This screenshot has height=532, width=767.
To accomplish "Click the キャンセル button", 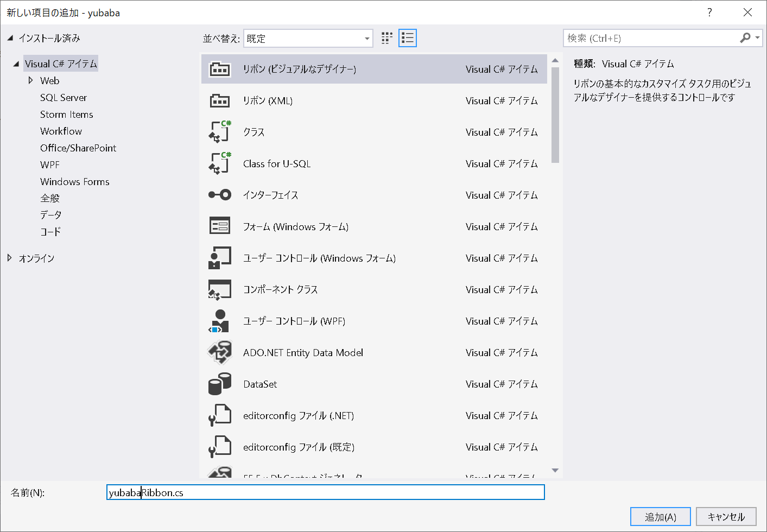I will coord(726,517).
